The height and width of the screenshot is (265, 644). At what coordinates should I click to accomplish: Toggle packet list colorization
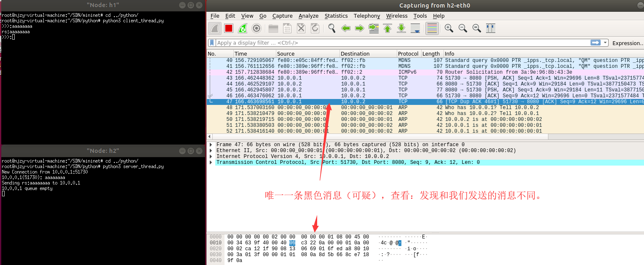432,28
